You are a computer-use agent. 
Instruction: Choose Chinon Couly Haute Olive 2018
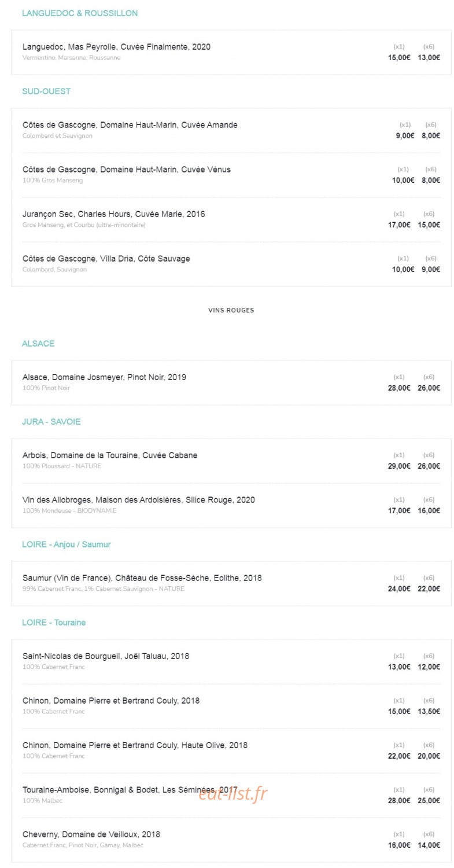point(135,745)
